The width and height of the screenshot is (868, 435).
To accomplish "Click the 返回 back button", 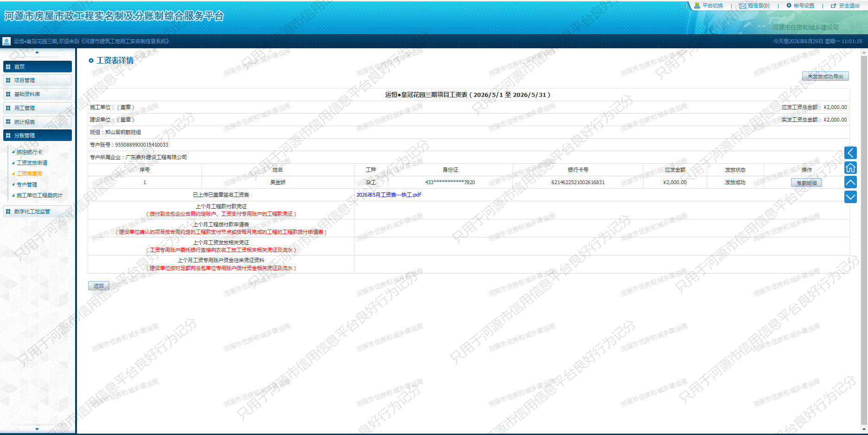I will 99,286.
